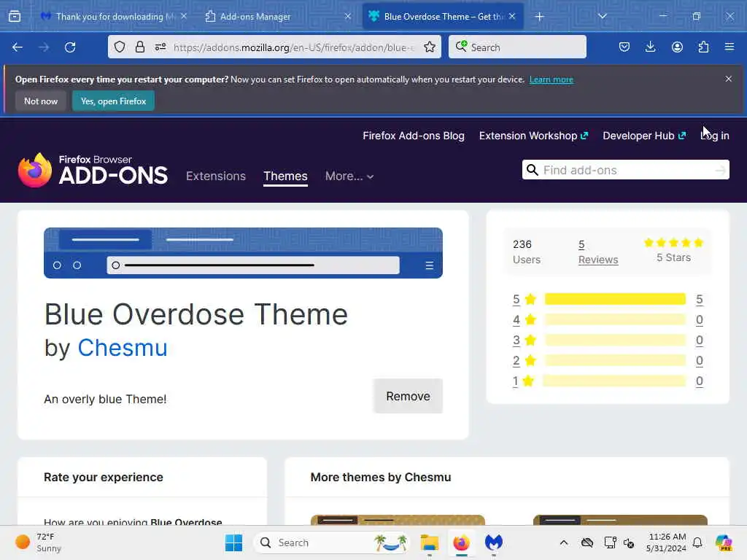Open the Firefox hamburger application menu

point(729,47)
